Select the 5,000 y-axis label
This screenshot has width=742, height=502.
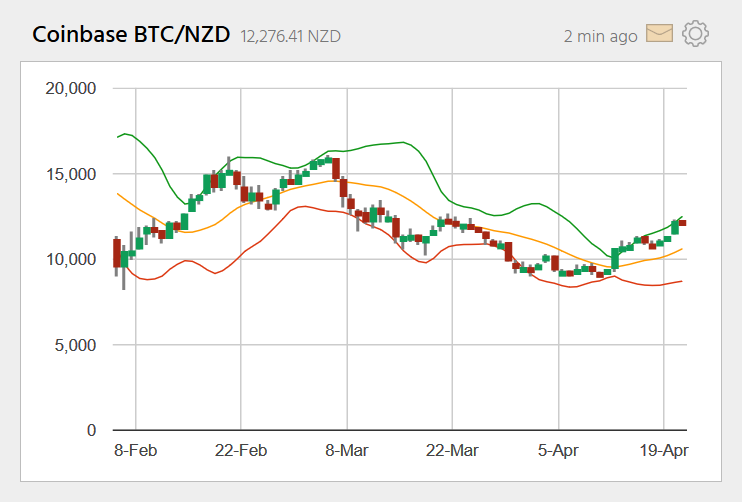(75, 345)
